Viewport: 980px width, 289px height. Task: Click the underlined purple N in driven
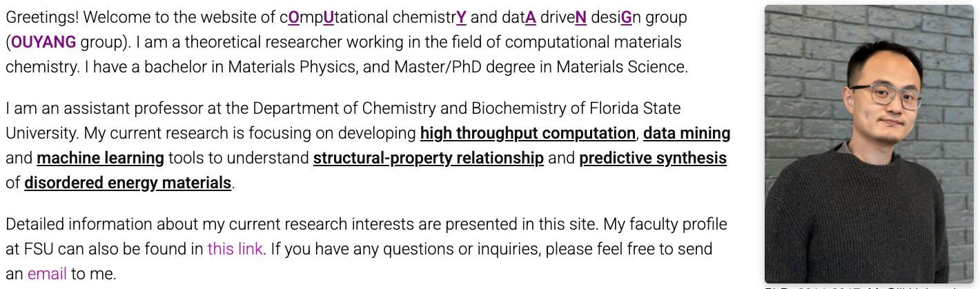(x=580, y=18)
